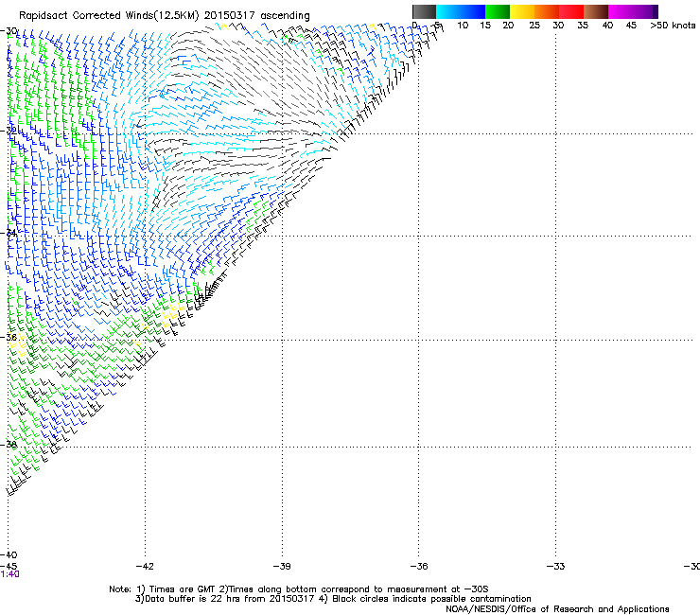Click the "-38" latitude axis label
This screenshot has height=615, width=700.
9,445
